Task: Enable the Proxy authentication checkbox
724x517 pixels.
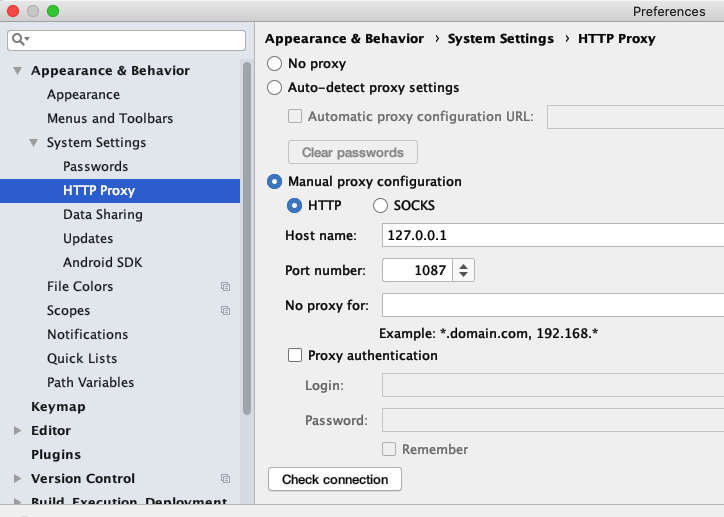Action: tap(295, 355)
